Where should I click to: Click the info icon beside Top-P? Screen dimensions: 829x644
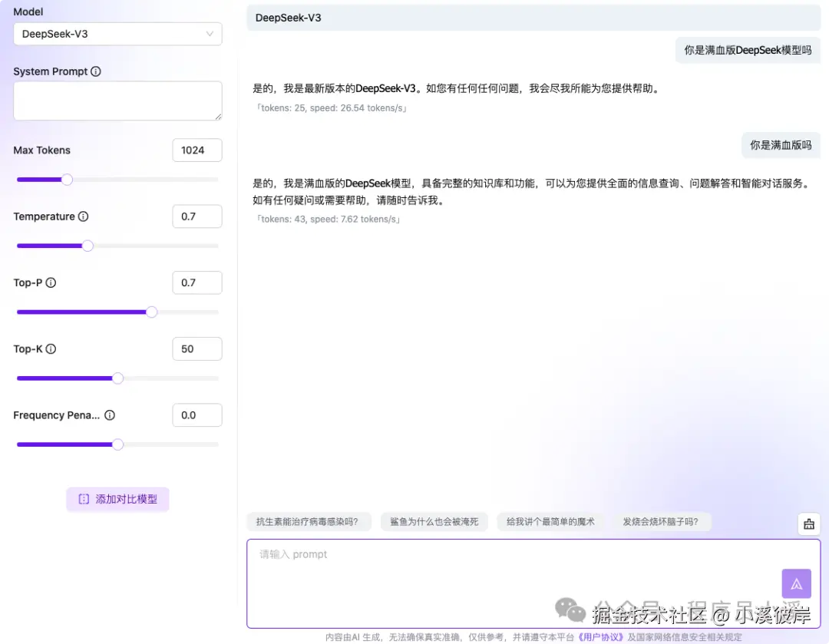click(x=51, y=282)
